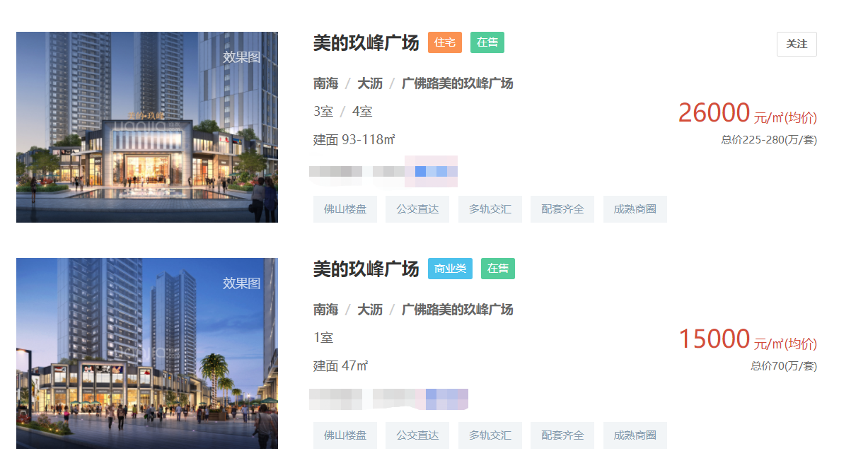The width and height of the screenshot is (868, 475).
Task: Click the 成熟商圈 tag on the commercial listing
Action: (x=635, y=435)
